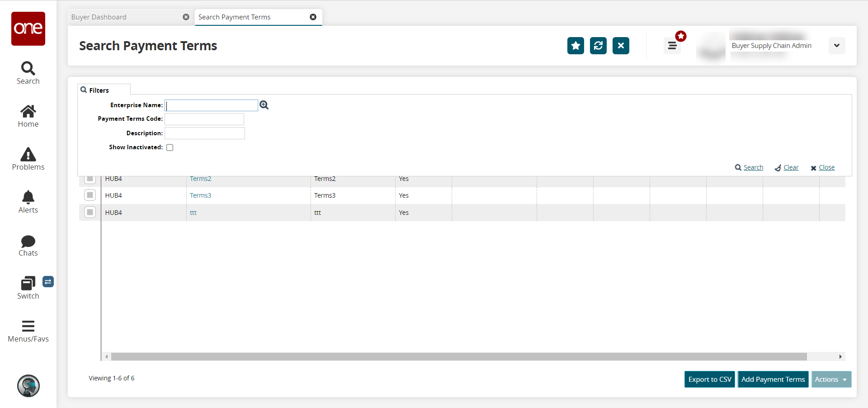Close the Search Payment Terms tab
868x408 pixels.
313,17
